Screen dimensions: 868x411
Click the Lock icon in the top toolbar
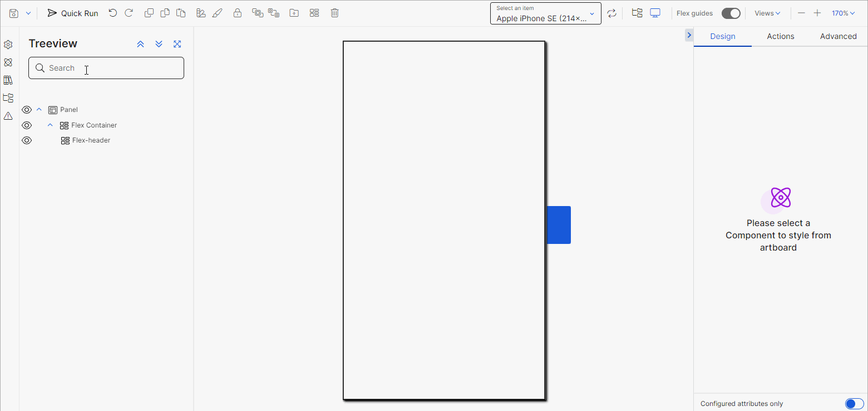coord(238,12)
